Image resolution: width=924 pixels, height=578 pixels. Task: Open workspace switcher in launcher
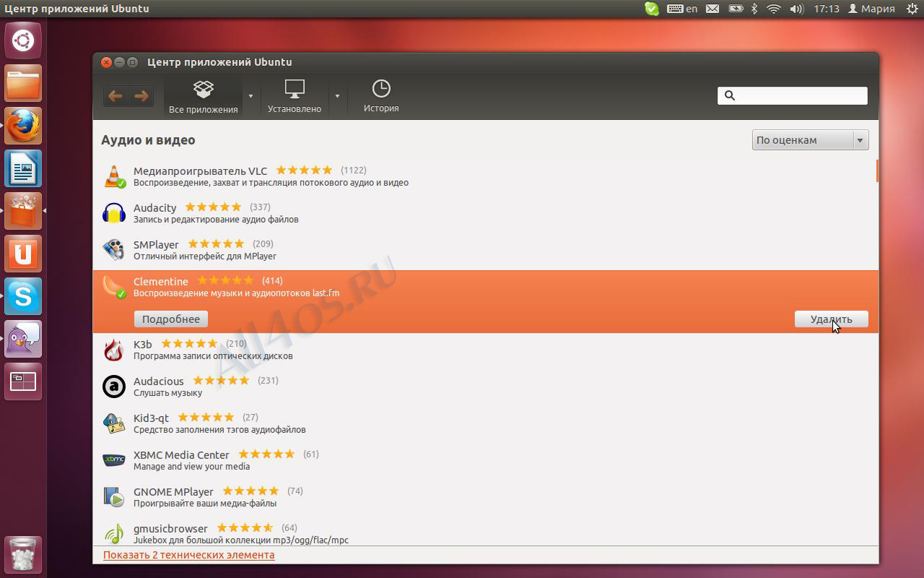[23, 381]
